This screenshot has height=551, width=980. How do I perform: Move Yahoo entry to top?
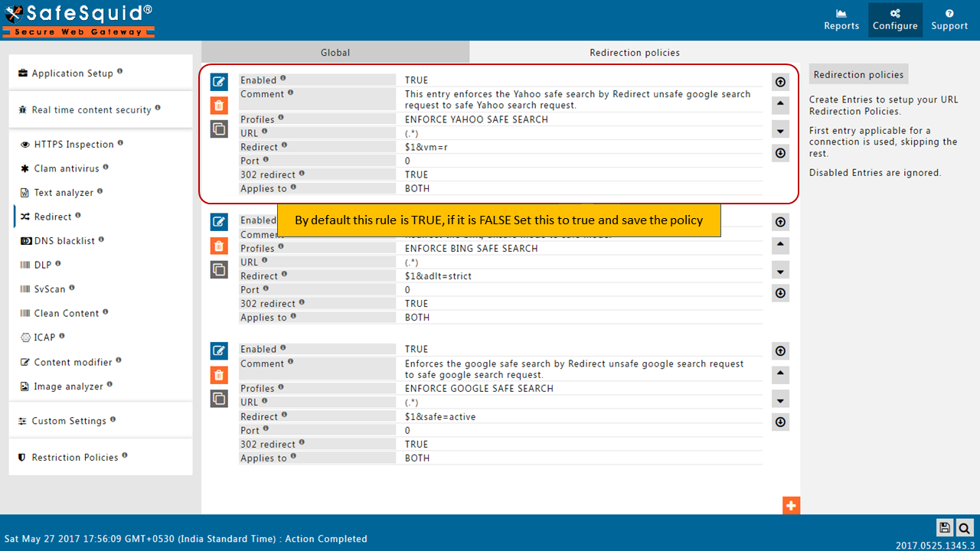tap(780, 82)
